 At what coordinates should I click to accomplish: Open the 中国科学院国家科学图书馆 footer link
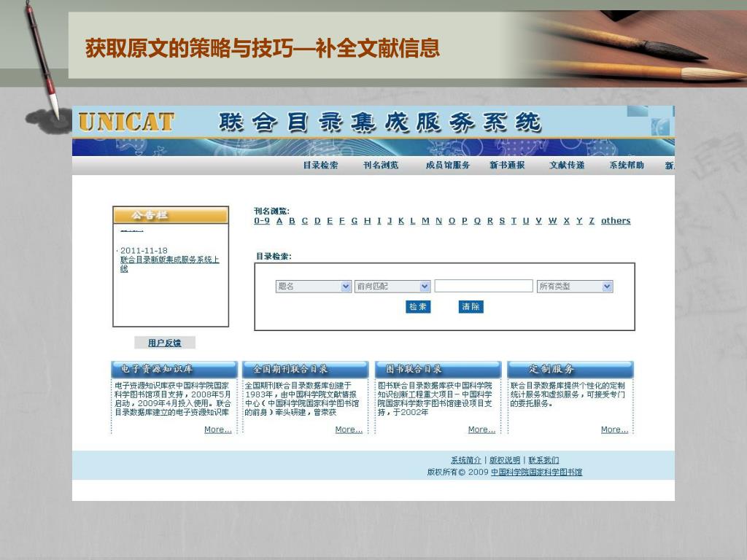(x=536, y=472)
